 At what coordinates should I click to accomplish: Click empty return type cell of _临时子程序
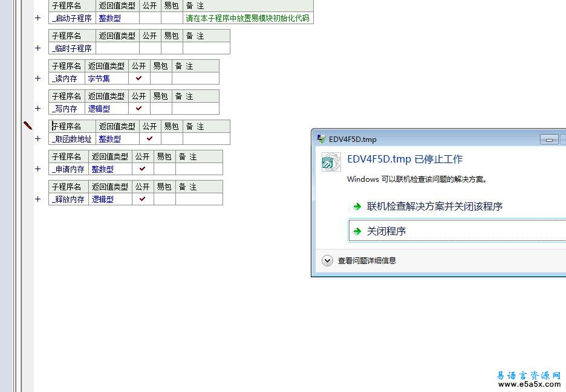117,48
